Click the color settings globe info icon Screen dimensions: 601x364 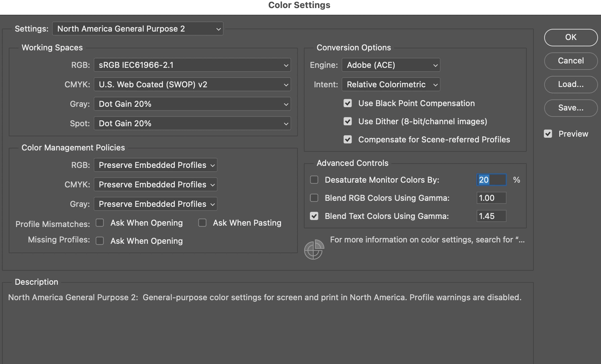pyautogui.click(x=314, y=249)
